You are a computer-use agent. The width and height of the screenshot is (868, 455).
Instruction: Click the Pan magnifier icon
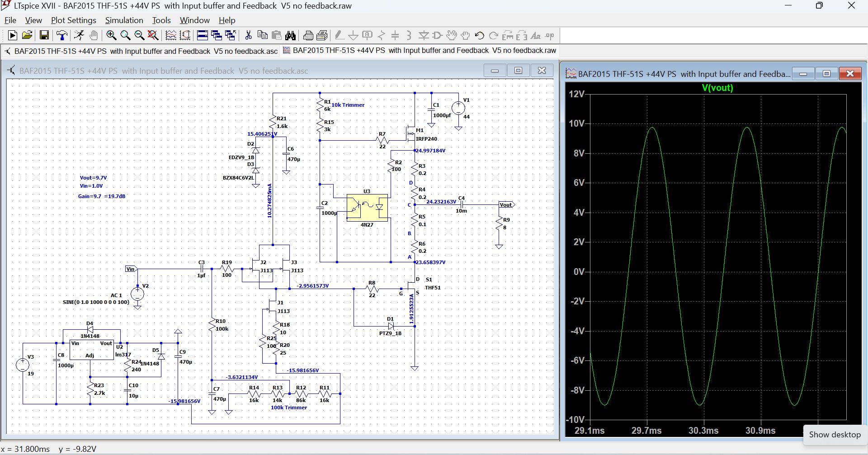[125, 35]
